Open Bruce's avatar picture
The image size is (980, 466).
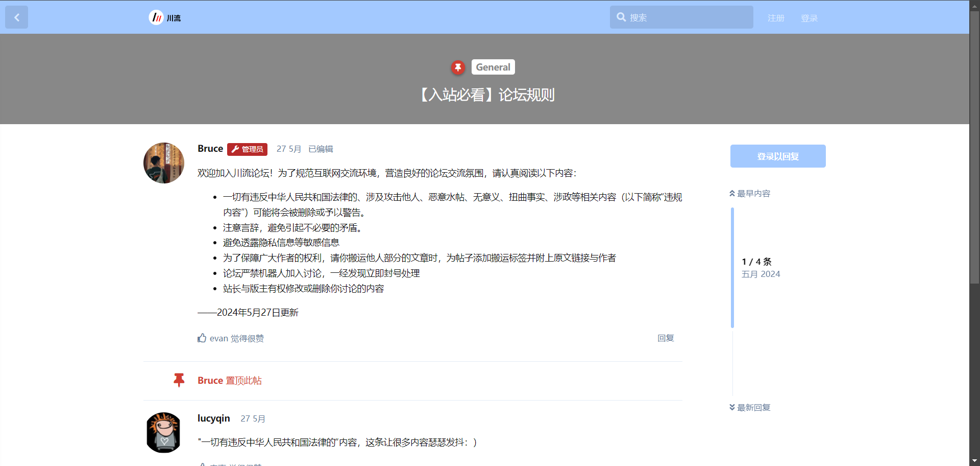pyautogui.click(x=164, y=163)
